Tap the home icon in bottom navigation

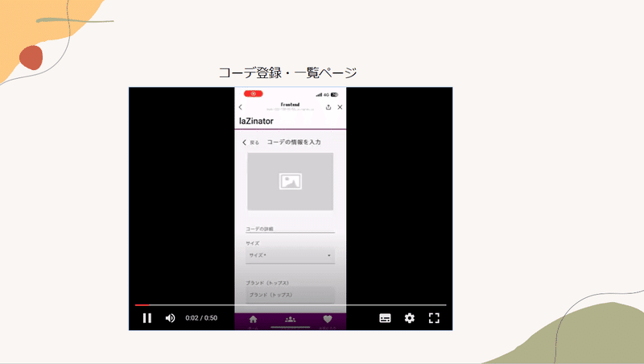[253, 319]
